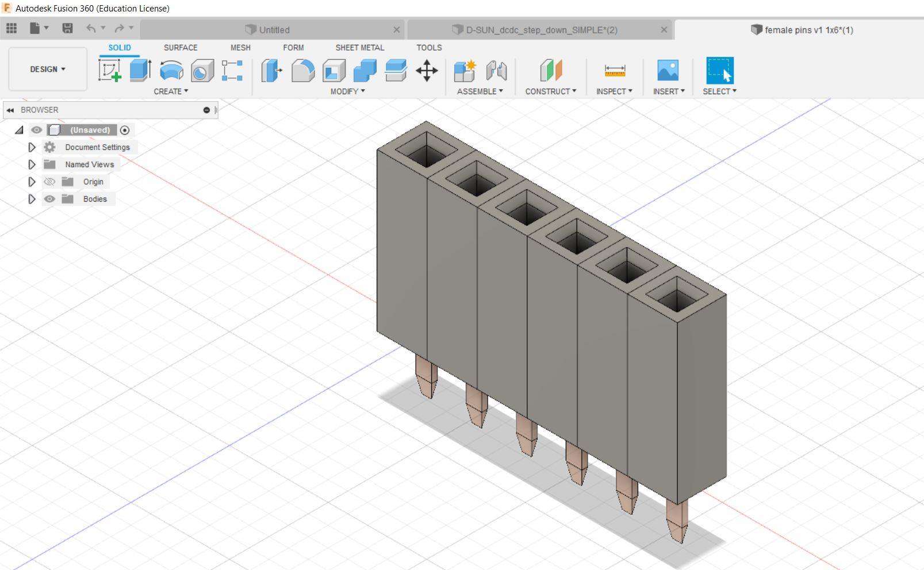Collapse the Unsaved root component tree
This screenshot has height=570, width=924.
click(19, 130)
